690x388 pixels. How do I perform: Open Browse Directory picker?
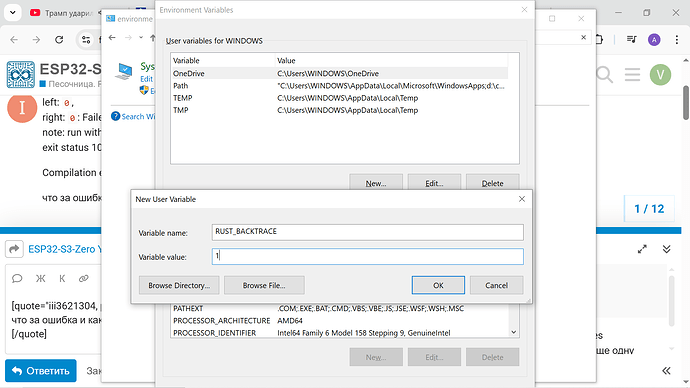click(x=179, y=285)
